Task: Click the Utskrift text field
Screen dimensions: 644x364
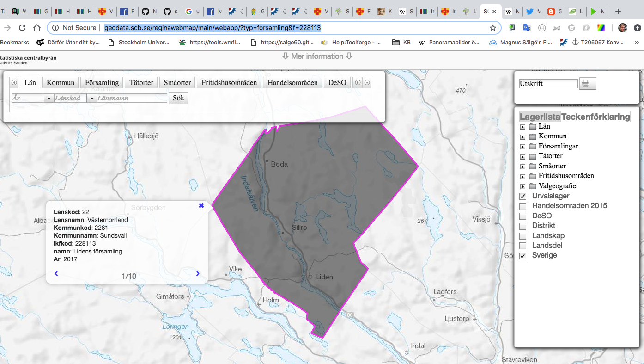Action: coord(548,84)
